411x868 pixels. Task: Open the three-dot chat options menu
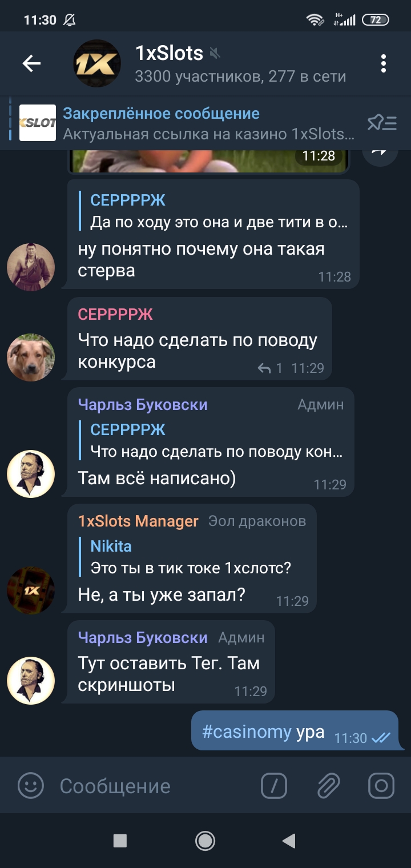[x=384, y=63]
